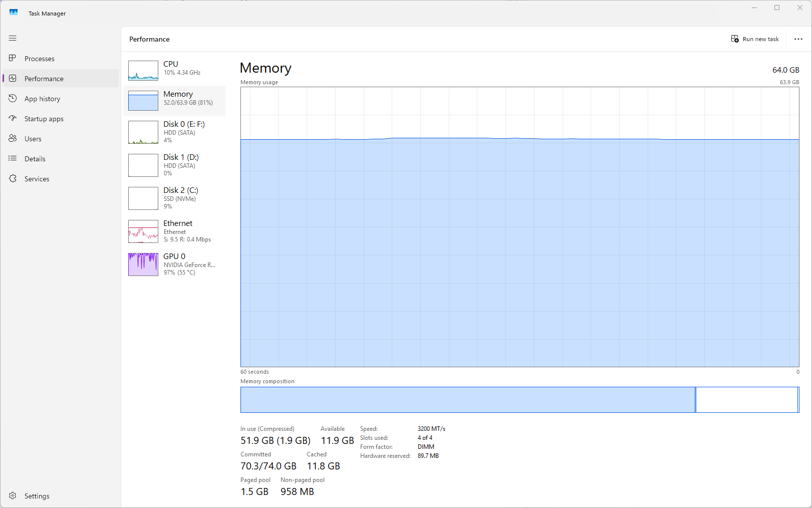
Task: Select the Memory usage graph thumbnail
Action: [143, 101]
